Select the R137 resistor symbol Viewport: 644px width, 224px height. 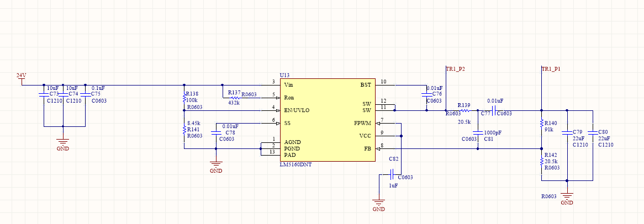pyautogui.click(x=235, y=98)
